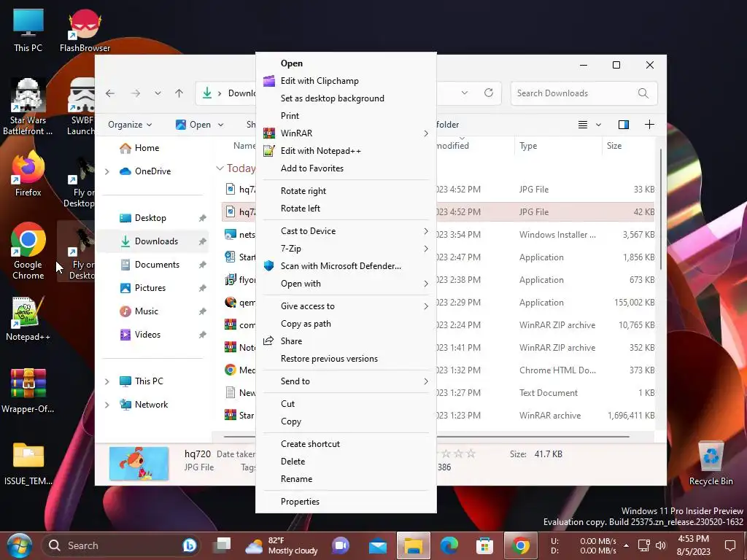Click the search magnifier in Search Downloads
747x560 pixels.
[643, 93]
